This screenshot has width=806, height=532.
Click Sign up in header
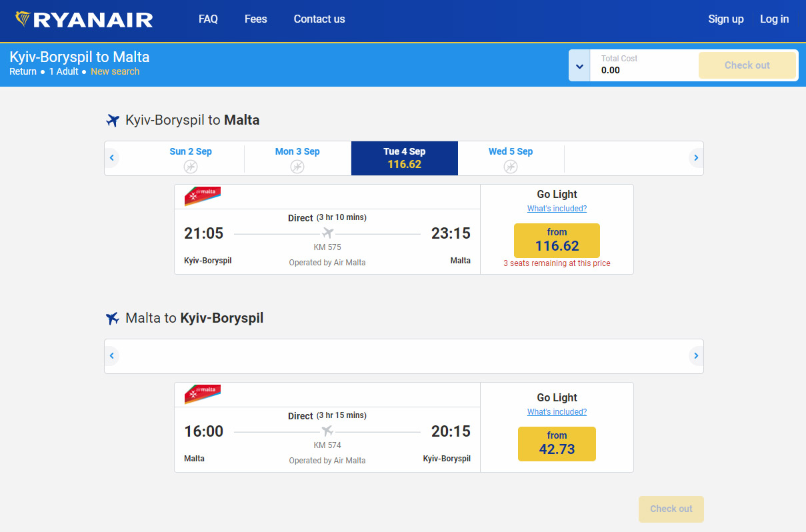click(x=726, y=19)
